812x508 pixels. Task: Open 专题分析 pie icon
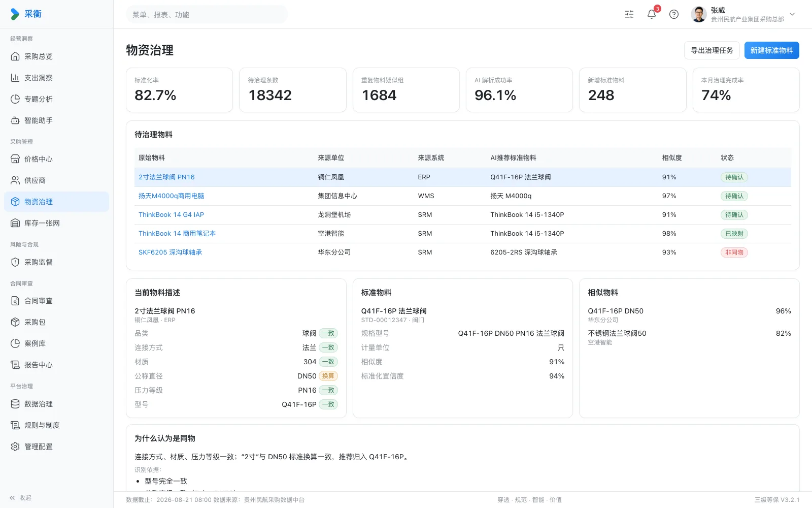pyautogui.click(x=15, y=99)
